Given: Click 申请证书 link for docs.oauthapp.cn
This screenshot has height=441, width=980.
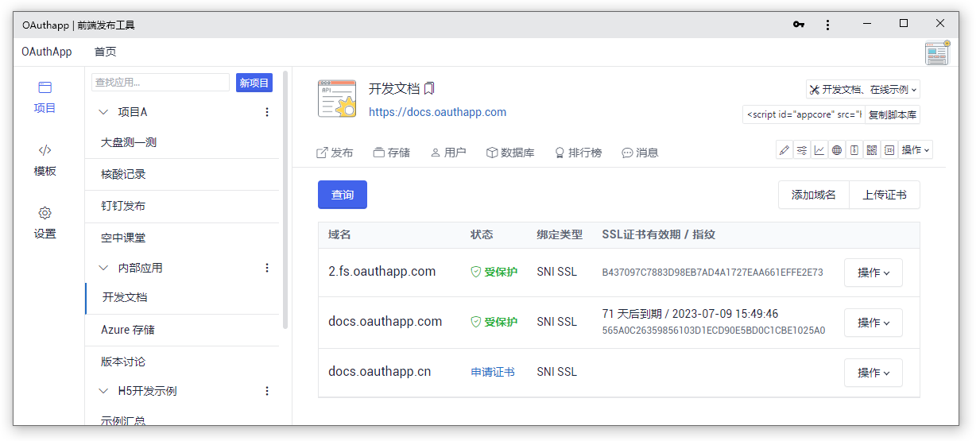Looking at the screenshot, I should [x=493, y=372].
